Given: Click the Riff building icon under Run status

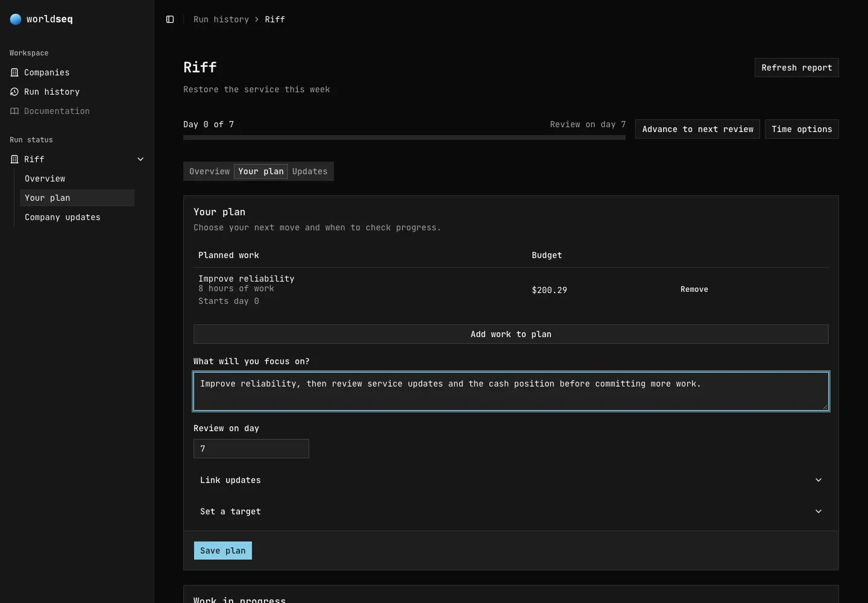Looking at the screenshot, I should point(14,159).
